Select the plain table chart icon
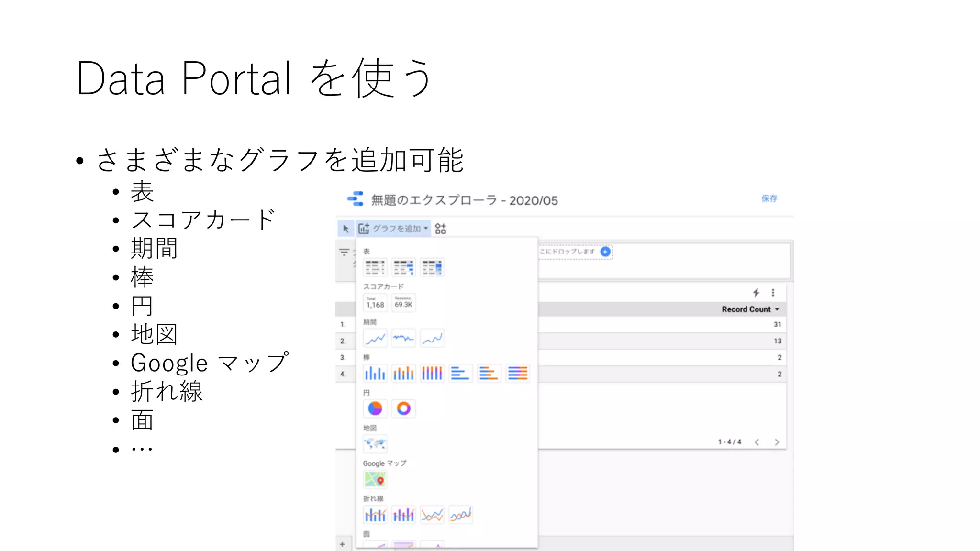The width and height of the screenshot is (980, 551). [375, 268]
